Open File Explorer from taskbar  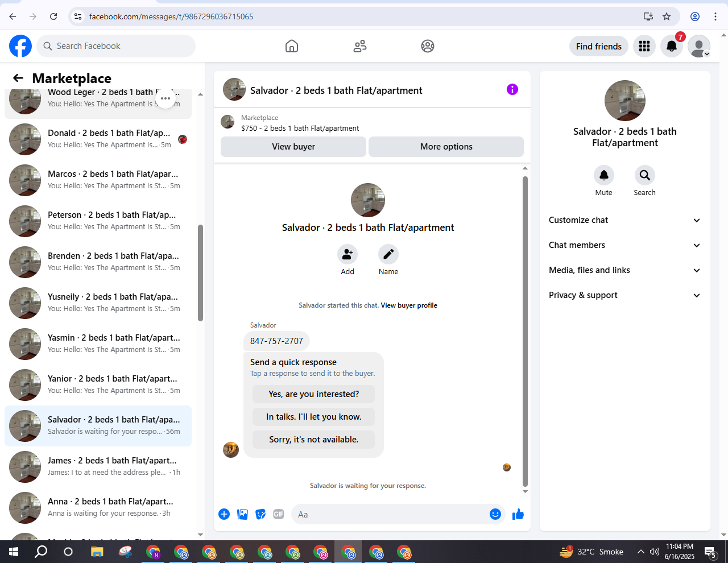[97, 552]
